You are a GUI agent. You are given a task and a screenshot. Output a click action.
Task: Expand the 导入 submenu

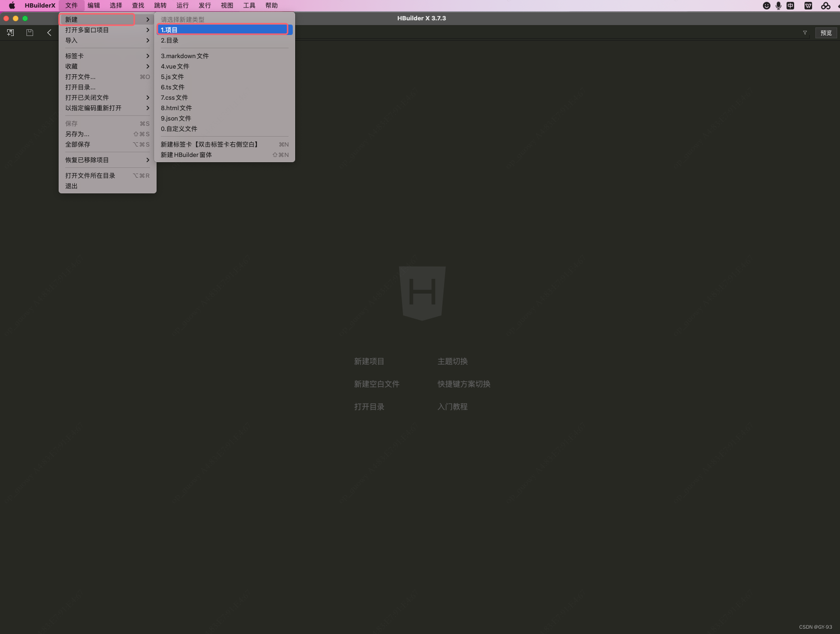click(x=107, y=40)
